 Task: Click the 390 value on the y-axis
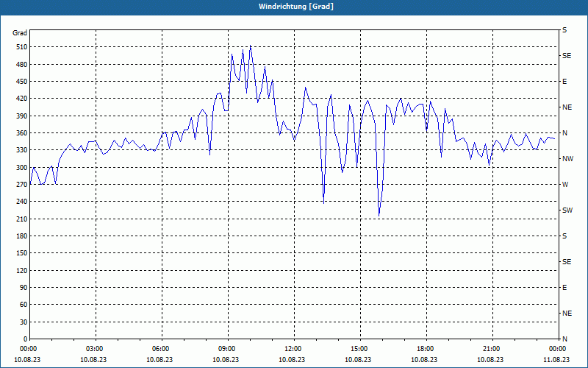click(21, 116)
